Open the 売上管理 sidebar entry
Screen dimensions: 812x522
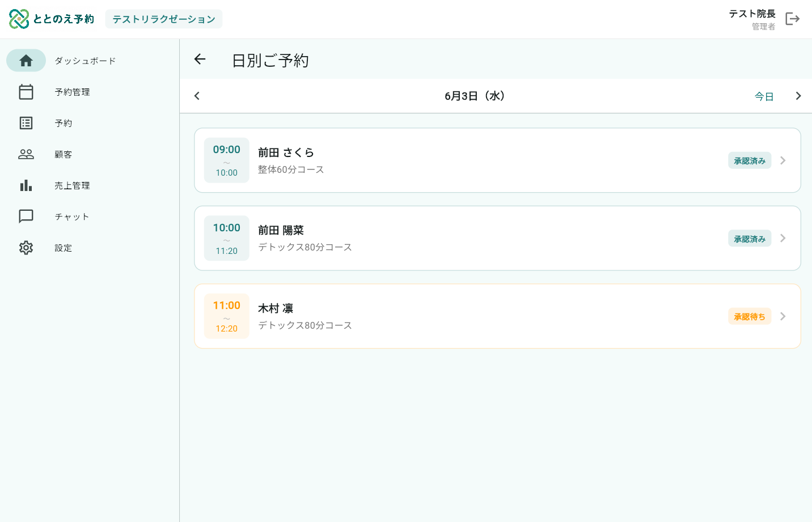(90, 185)
